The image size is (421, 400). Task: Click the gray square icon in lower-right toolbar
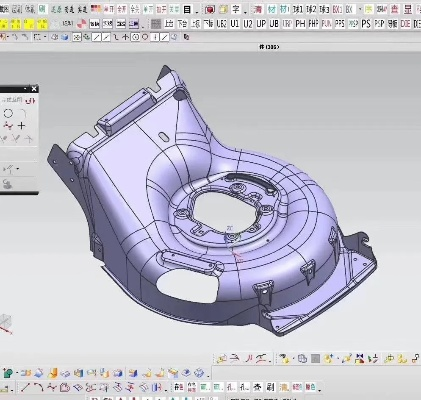(x=315, y=359)
